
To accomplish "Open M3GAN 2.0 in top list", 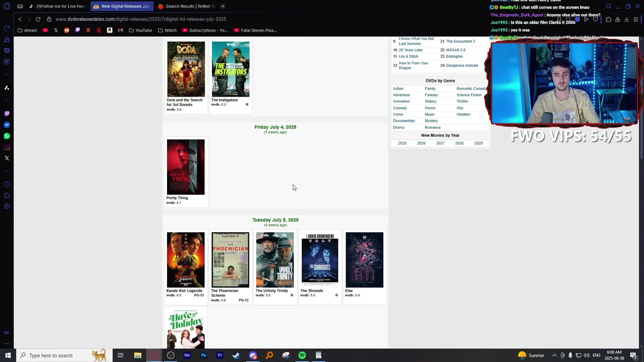I will click(455, 50).
